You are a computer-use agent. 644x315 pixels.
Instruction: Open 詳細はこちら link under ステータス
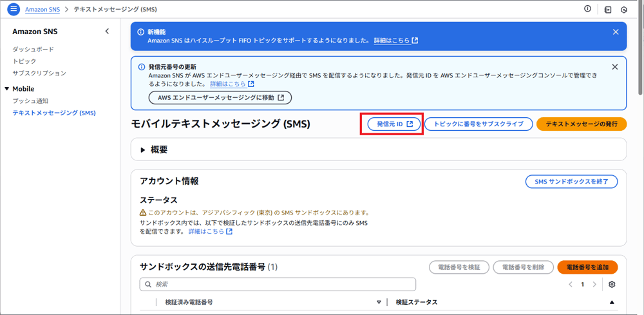pyautogui.click(x=211, y=232)
